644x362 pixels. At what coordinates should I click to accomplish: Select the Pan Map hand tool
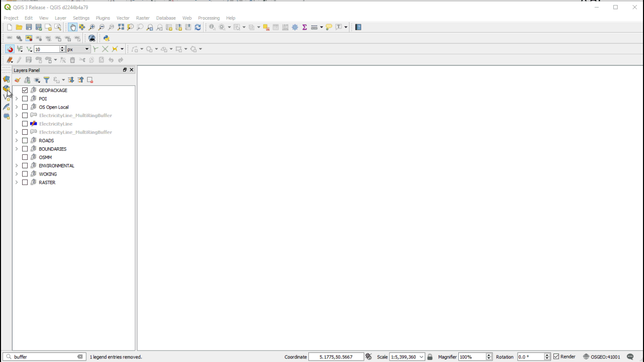[x=73, y=27]
